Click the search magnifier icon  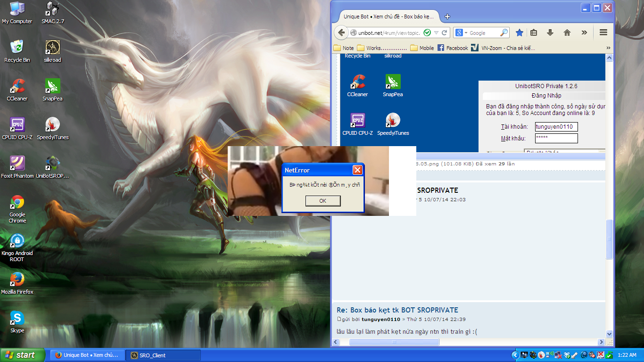coord(504,33)
